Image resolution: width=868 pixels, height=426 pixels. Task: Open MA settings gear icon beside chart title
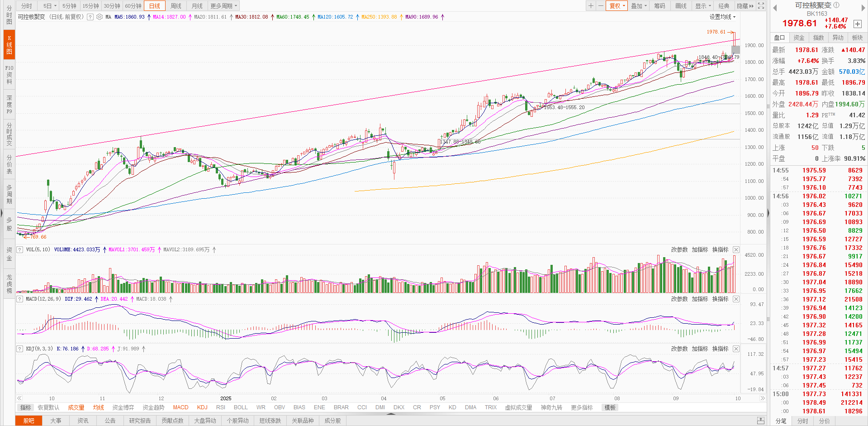coord(100,17)
